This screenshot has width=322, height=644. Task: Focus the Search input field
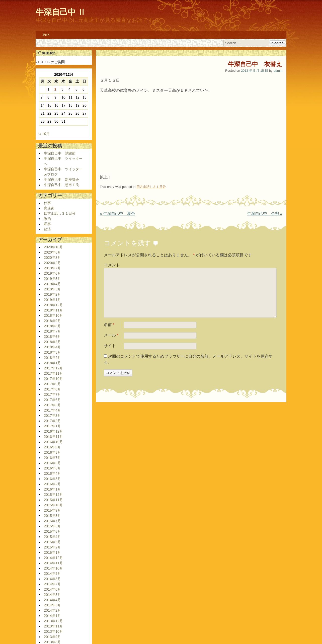(x=246, y=43)
